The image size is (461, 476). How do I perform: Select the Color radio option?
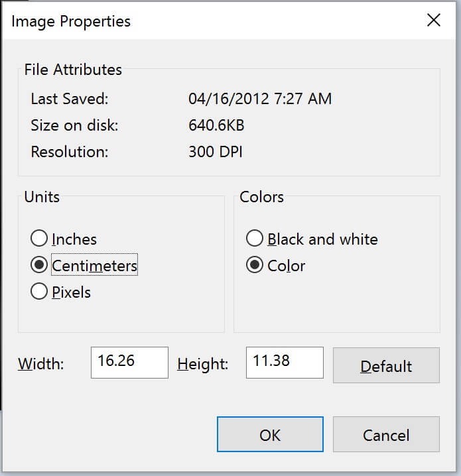[254, 266]
